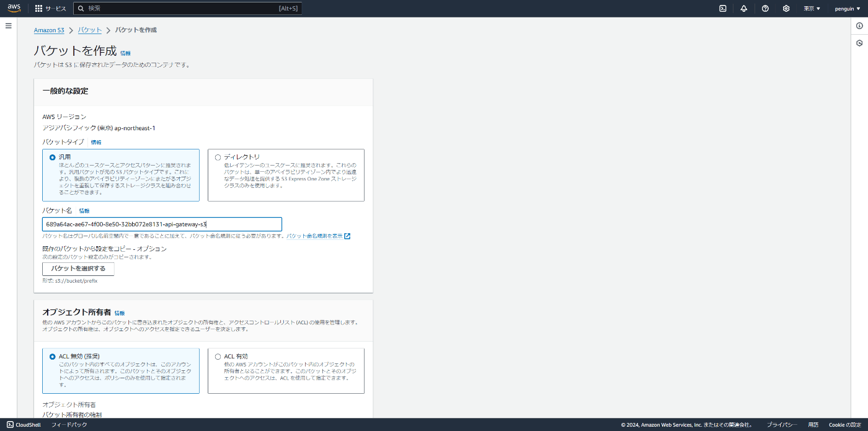
Task: Click 情報 link next to バケット名
Action: (x=84, y=211)
